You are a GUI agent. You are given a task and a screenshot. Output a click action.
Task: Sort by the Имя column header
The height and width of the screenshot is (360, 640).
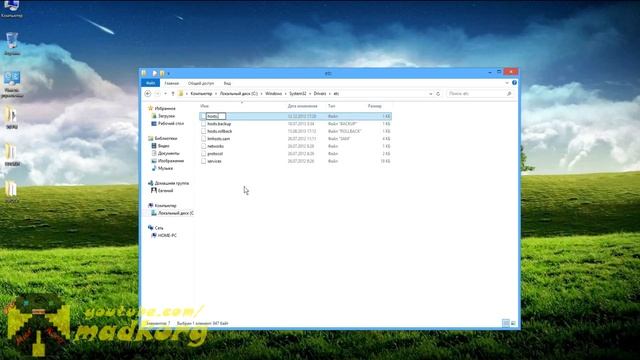(204, 106)
